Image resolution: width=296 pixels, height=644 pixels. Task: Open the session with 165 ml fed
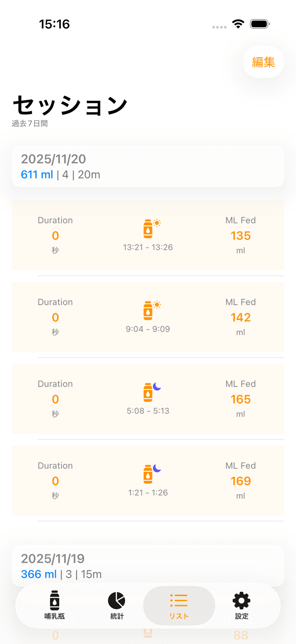pyautogui.click(x=241, y=399)
